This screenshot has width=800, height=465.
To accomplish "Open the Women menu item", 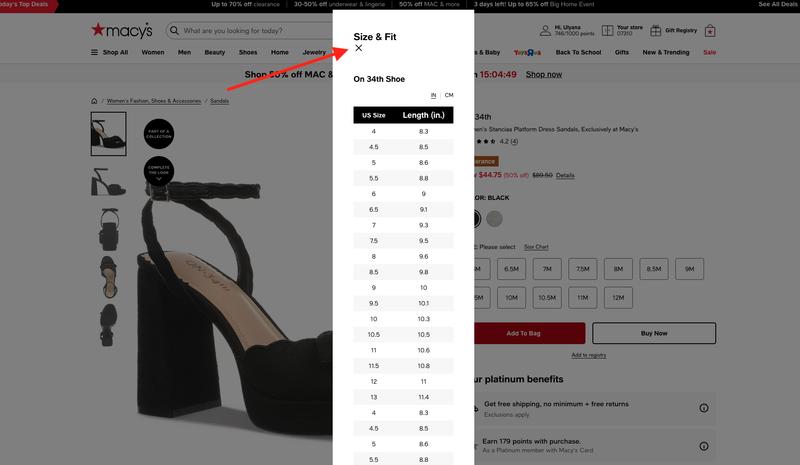I will (153, 52).
